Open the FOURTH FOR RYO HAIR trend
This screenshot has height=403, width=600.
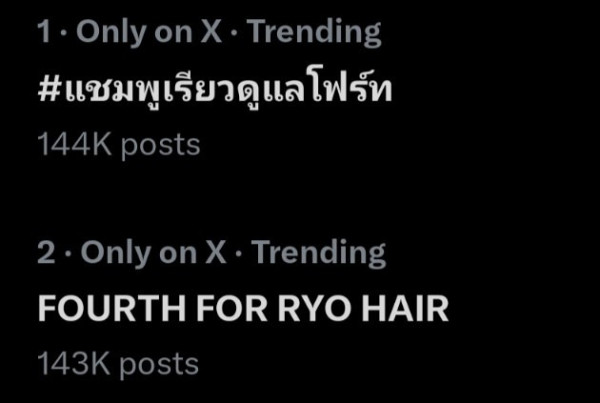243,309
